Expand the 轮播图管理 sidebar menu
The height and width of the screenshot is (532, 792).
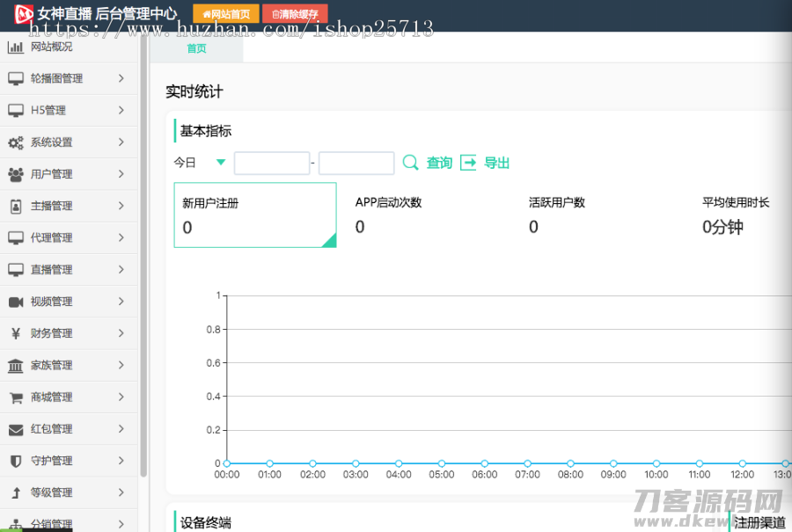tap(66, 78)
